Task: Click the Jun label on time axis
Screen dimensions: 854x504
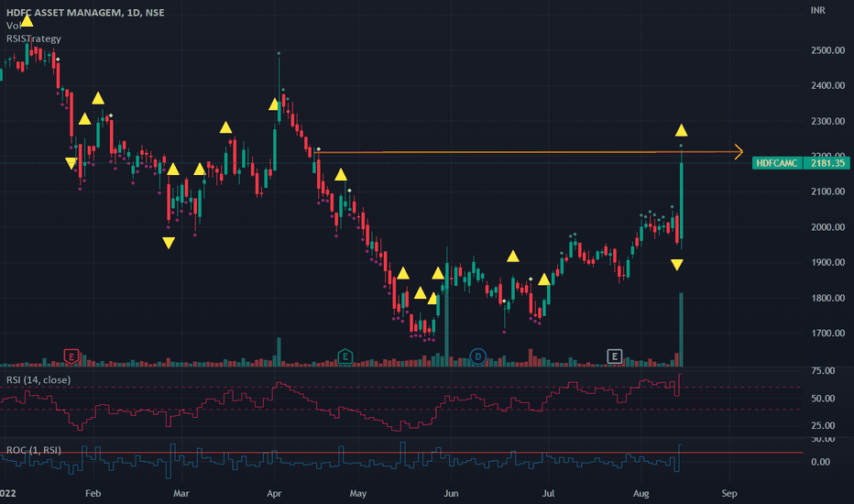Action: point(451,493)
